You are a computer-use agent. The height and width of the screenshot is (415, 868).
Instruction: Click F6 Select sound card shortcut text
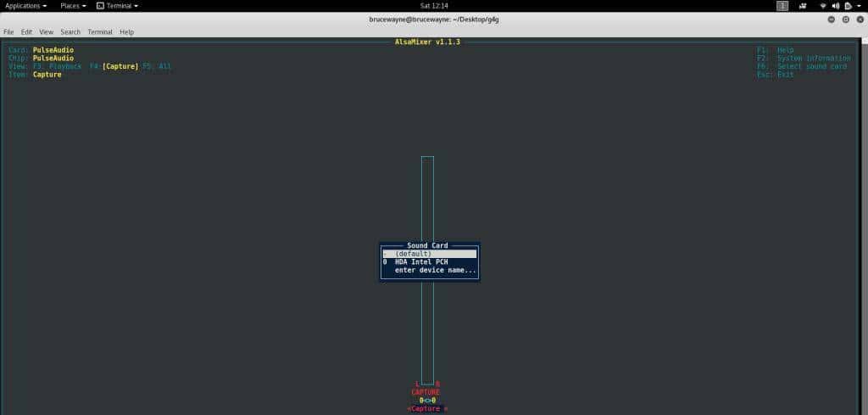[802, 66]
